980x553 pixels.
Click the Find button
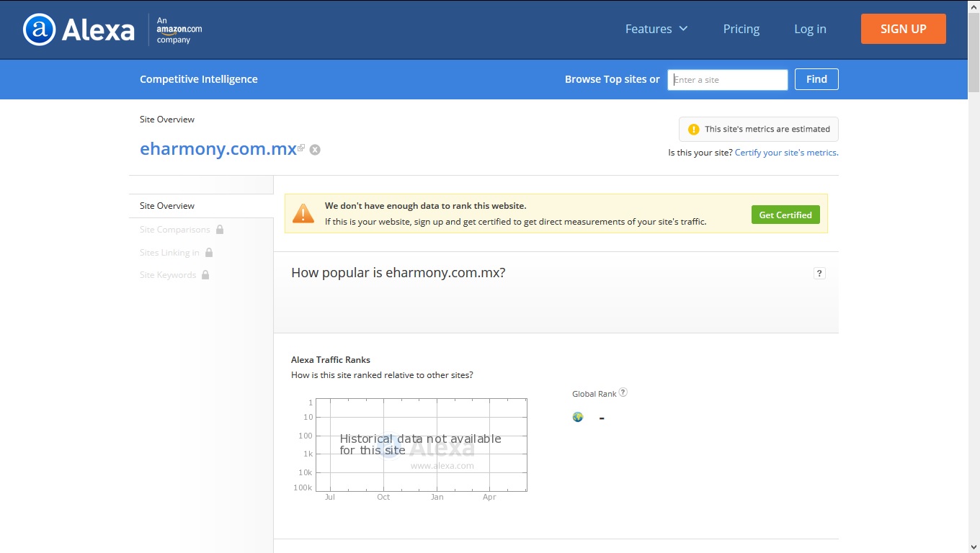click(x=816, y=79)
